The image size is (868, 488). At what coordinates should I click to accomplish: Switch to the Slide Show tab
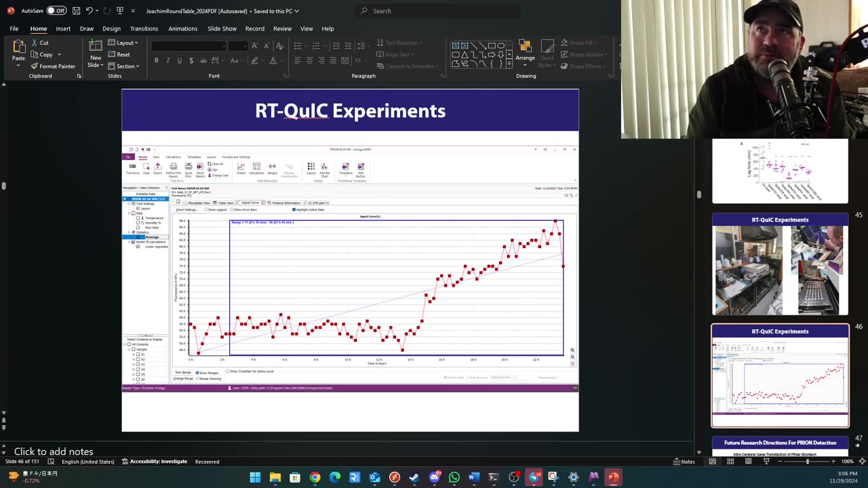coord(222,28)
